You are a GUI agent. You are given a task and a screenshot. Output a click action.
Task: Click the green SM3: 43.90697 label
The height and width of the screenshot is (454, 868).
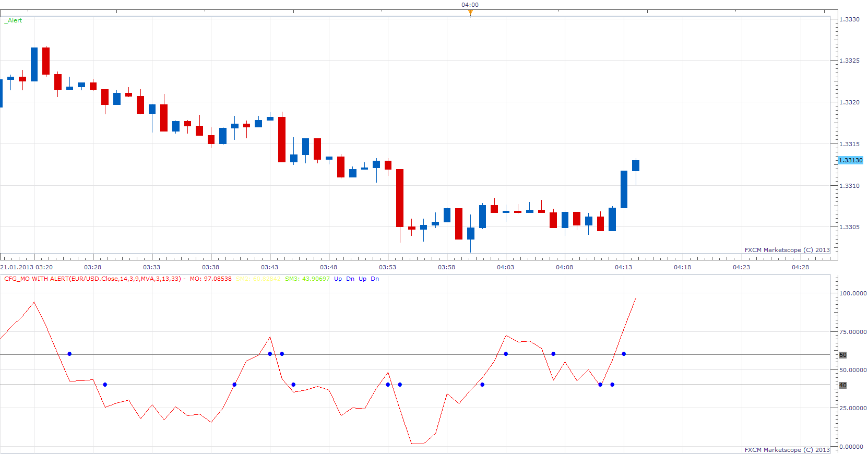click(307, 279)
